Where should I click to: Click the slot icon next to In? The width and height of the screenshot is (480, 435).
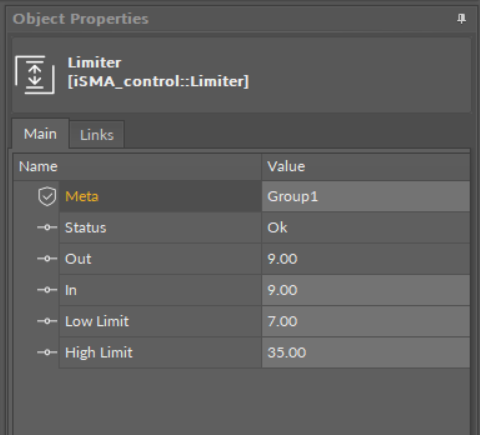coord(47,290)
